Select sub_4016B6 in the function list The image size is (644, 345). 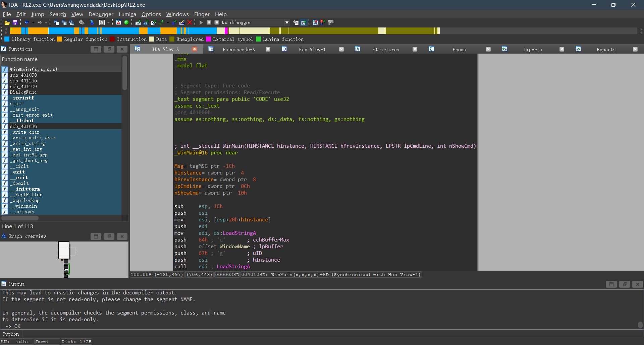pos(61,126)
